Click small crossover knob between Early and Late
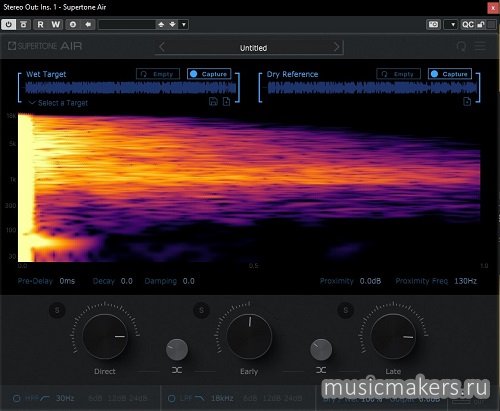Image resolution: width=500 pixels, height=411 pixels. pyautogui.click(x=321, y=350)
